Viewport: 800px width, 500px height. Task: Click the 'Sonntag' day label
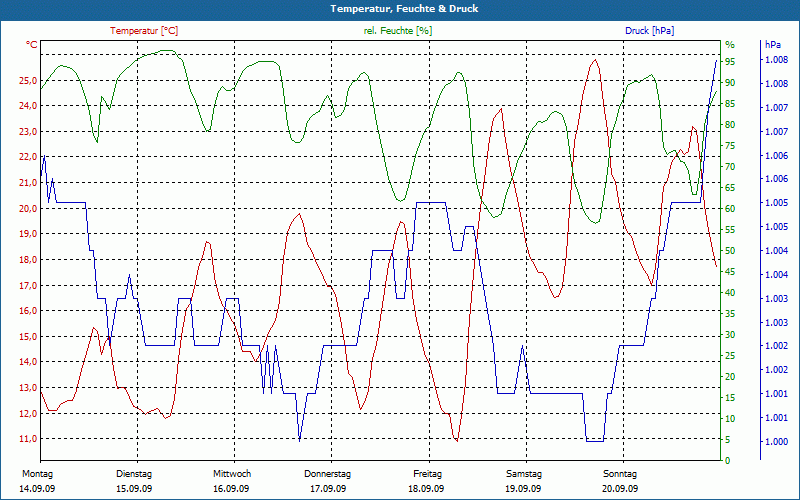pyautogui.click(x=620, y=474)
